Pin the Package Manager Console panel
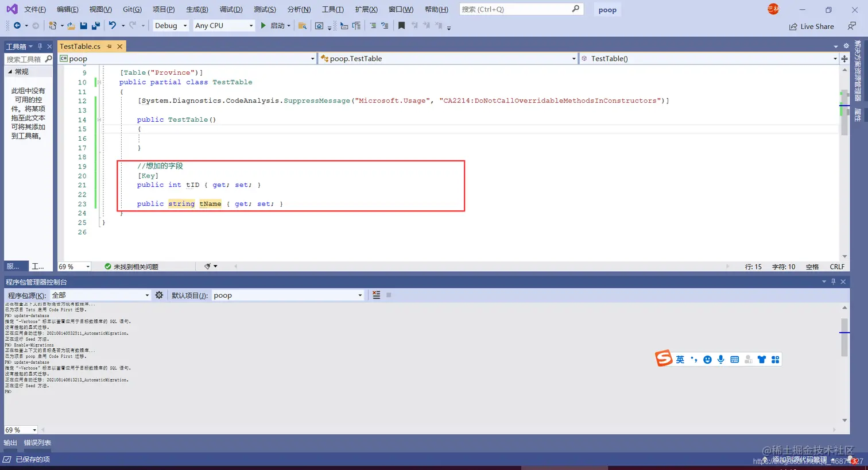868x470 pixels. point(834,282)
